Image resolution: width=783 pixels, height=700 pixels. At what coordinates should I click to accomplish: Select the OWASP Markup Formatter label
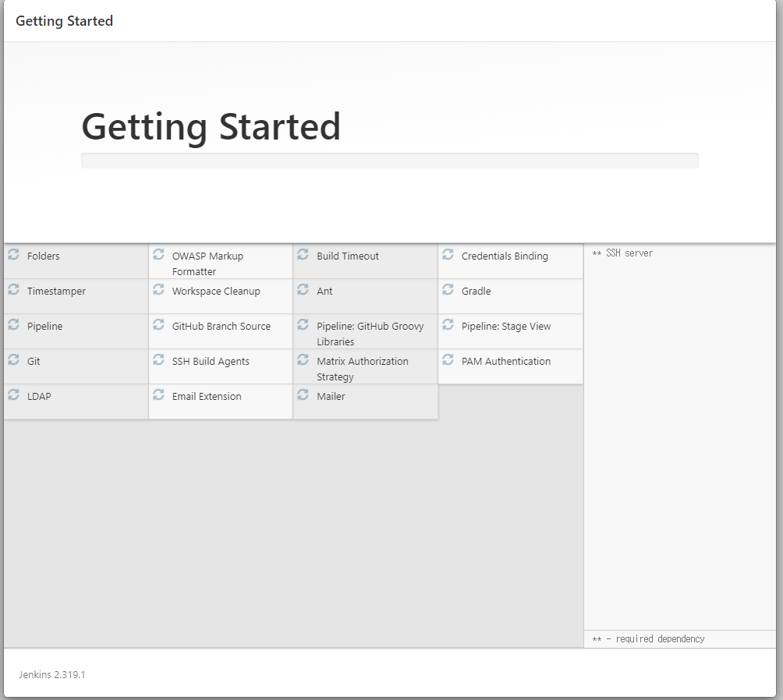[207, 263]
